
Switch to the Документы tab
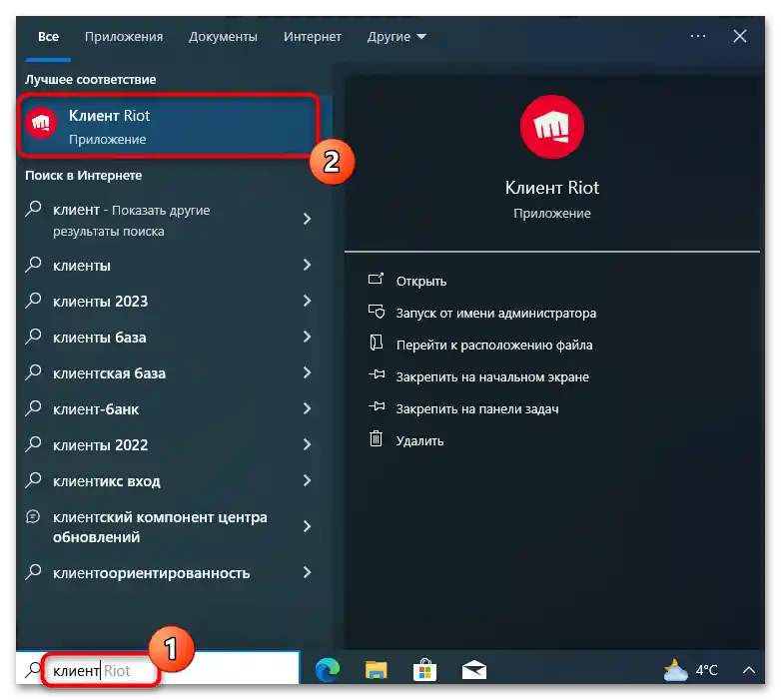click(223, 37)
